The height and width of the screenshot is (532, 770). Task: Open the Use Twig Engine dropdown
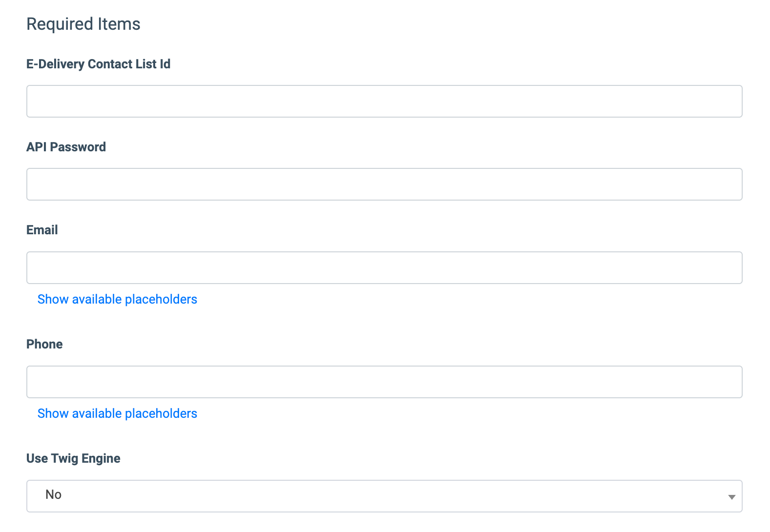[384, 496]
